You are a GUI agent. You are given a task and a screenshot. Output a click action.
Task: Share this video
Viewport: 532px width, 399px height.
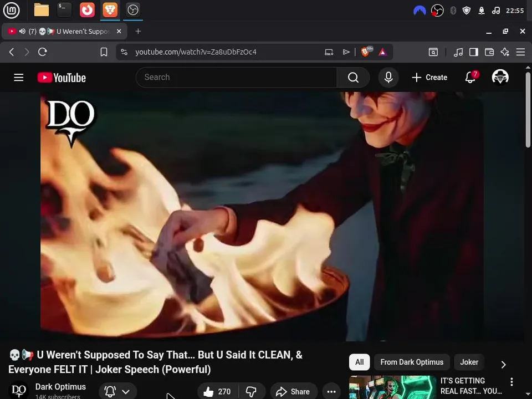click(x=294, y=392)
